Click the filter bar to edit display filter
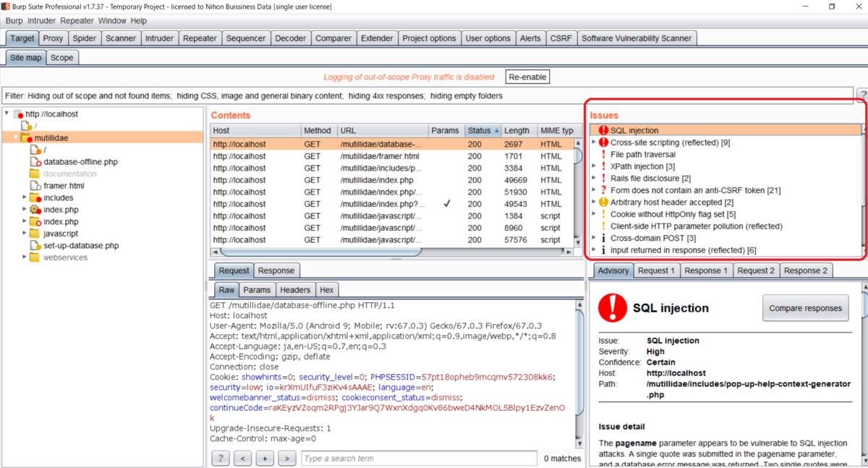 pyautogui.click(x=427, y=95)
